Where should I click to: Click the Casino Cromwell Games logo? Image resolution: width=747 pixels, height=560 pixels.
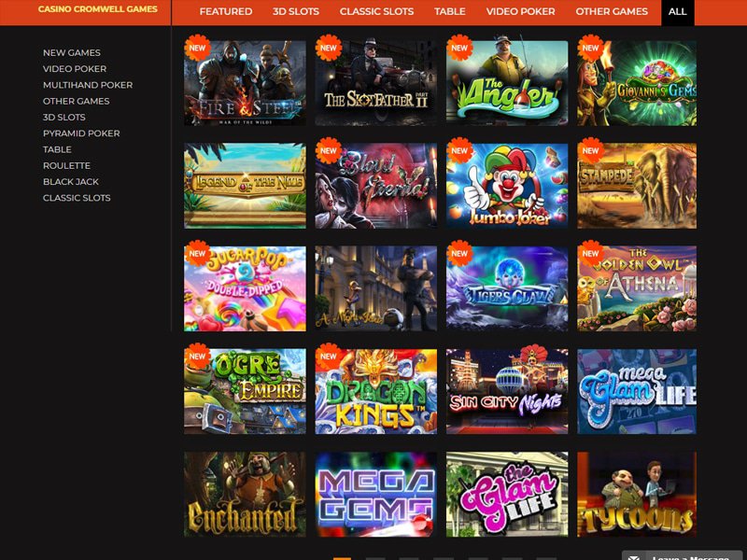point(98,9)
